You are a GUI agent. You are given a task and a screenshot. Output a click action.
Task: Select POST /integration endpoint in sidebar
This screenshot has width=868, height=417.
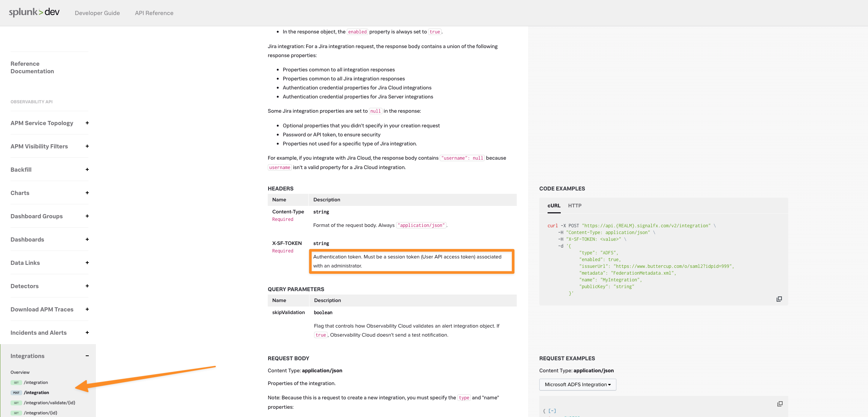pyautogui.click(x=36, y=393)
